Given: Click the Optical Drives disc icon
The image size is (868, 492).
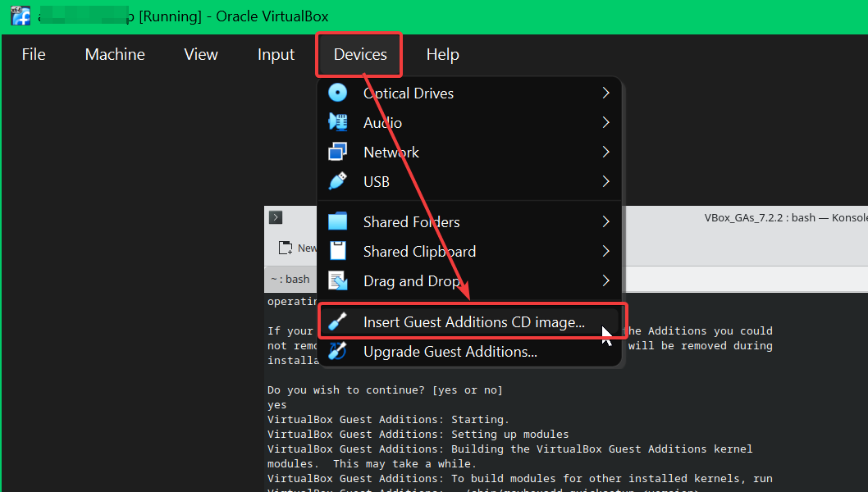Looking at the screenshot, I should click(337, 93).
